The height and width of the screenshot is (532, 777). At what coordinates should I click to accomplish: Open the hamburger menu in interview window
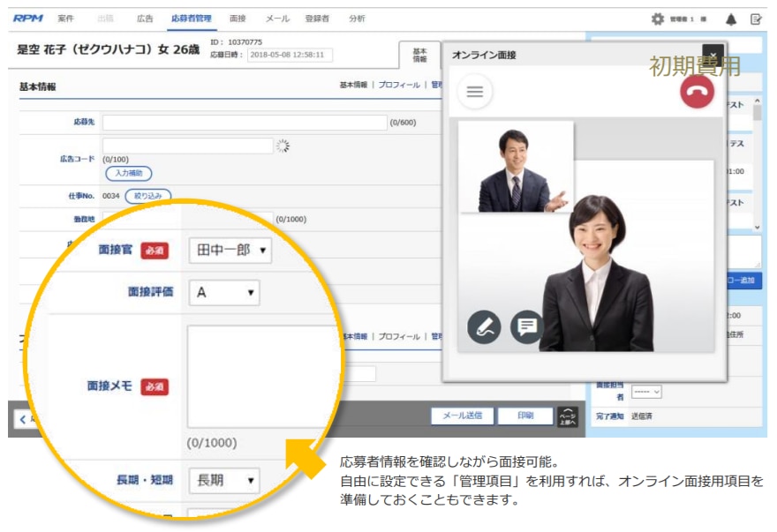[475, 92]
